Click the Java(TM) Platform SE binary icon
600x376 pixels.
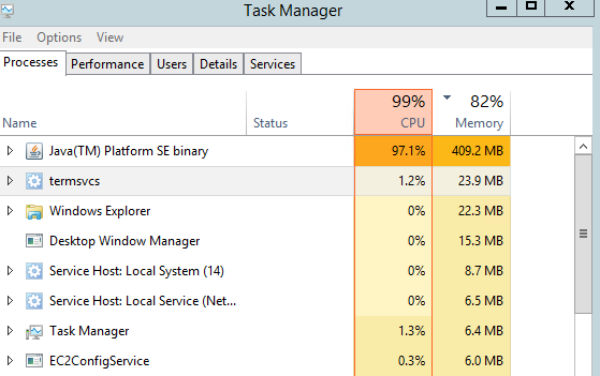tap(34, 151)
